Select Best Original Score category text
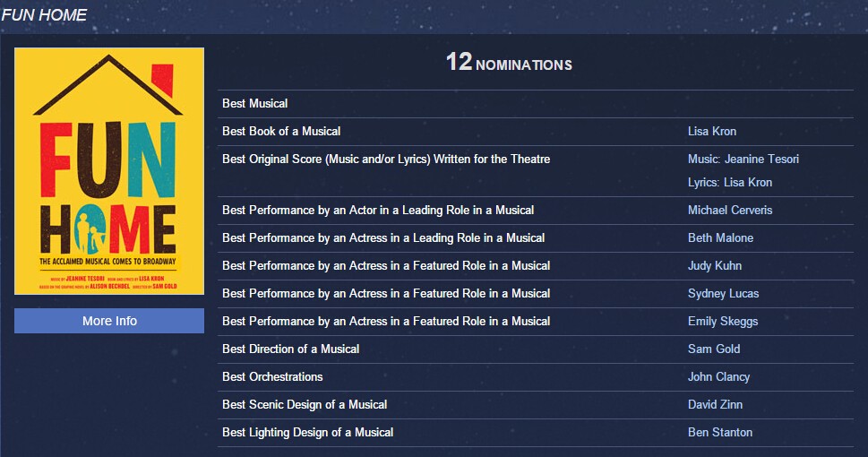 tap(386, 159)
